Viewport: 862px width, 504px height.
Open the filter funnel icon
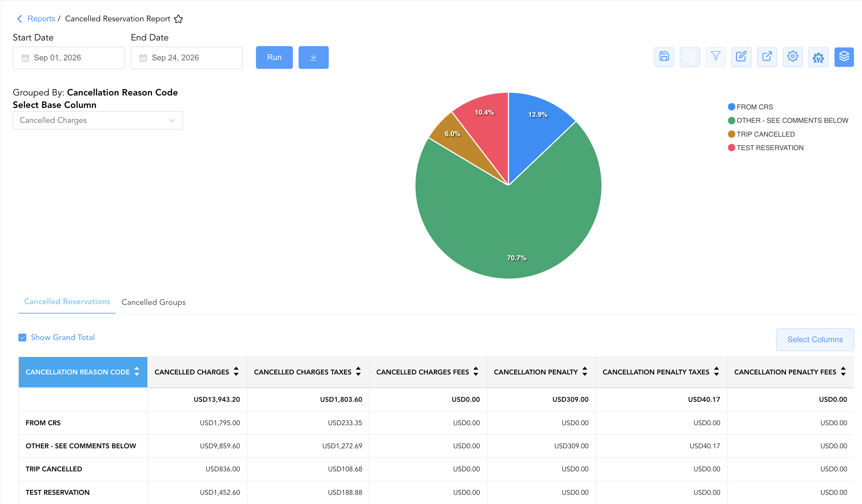[x=715, y=57]
